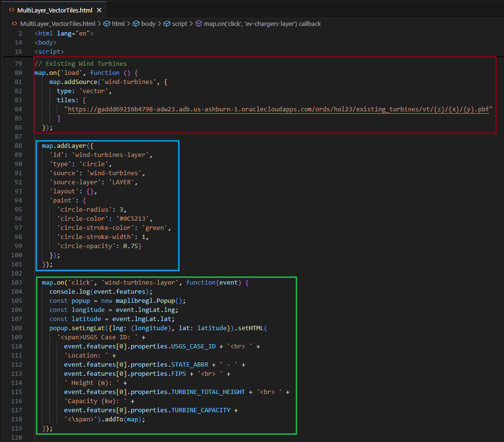Viewport: 504px width, 442px height.
Task: Click the 'load' event string on line 80
Action: point(72,73)
